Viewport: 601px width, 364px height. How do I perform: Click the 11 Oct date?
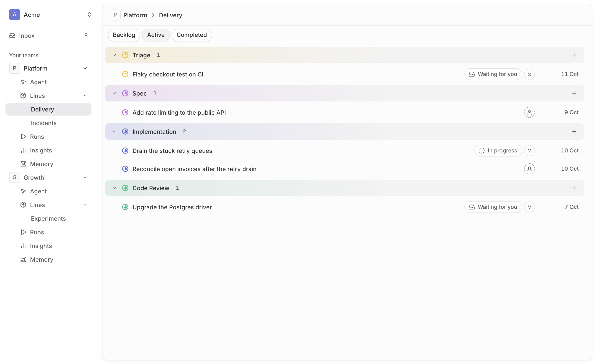[570, 74]
